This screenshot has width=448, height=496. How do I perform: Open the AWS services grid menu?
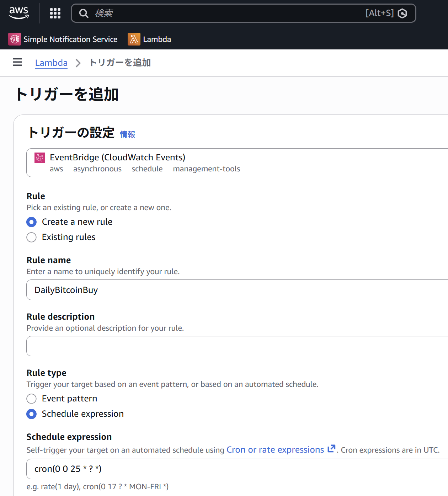(x=55, y=13)
